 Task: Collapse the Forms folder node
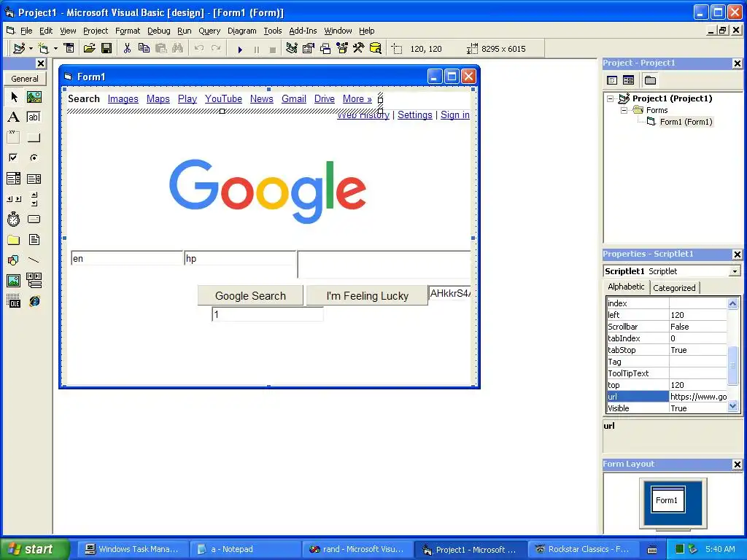624,110
